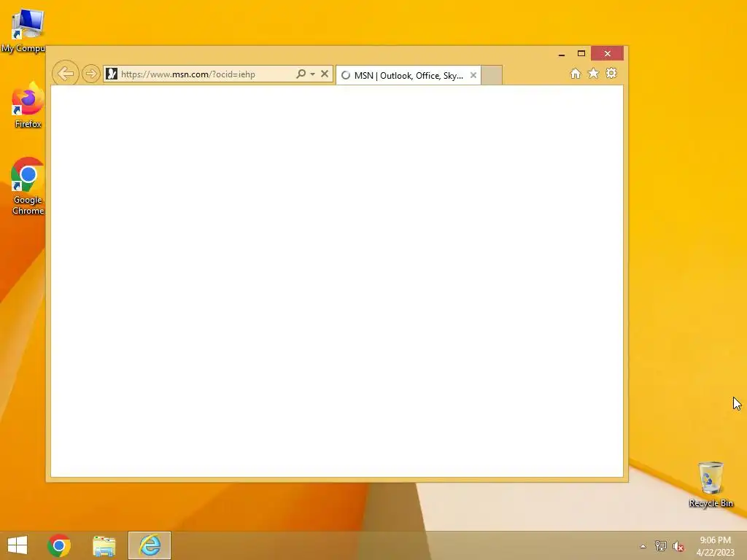Open the Windows Start button
This screenshot has height=560, width=747.
point(18,545)
